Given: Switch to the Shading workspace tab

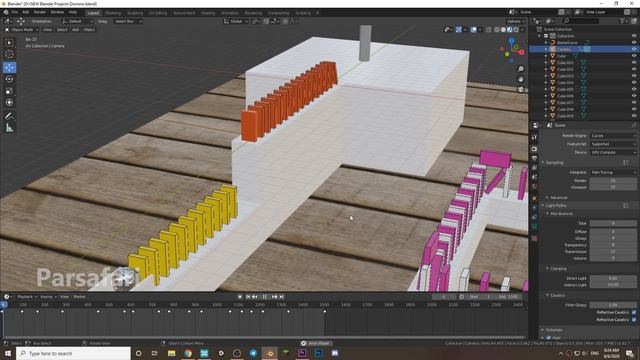Looking at the screenshot, I should point(208,13).
